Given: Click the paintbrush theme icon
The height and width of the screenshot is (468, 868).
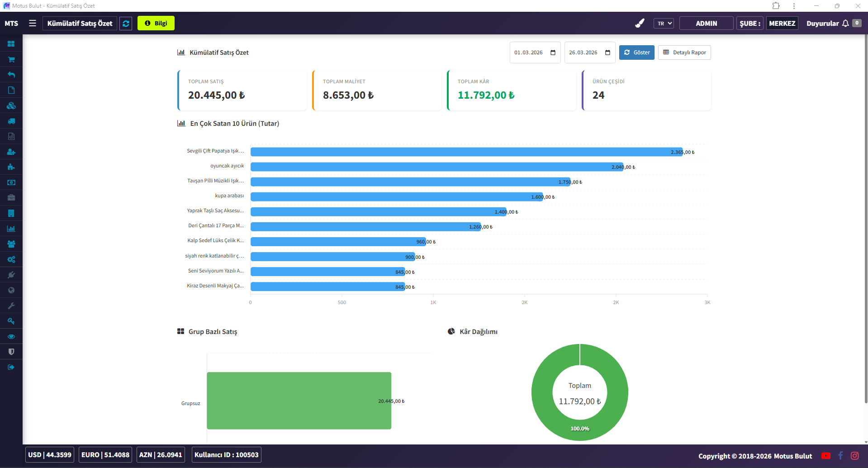Looking at the screenshot, I should click(640, 23).
